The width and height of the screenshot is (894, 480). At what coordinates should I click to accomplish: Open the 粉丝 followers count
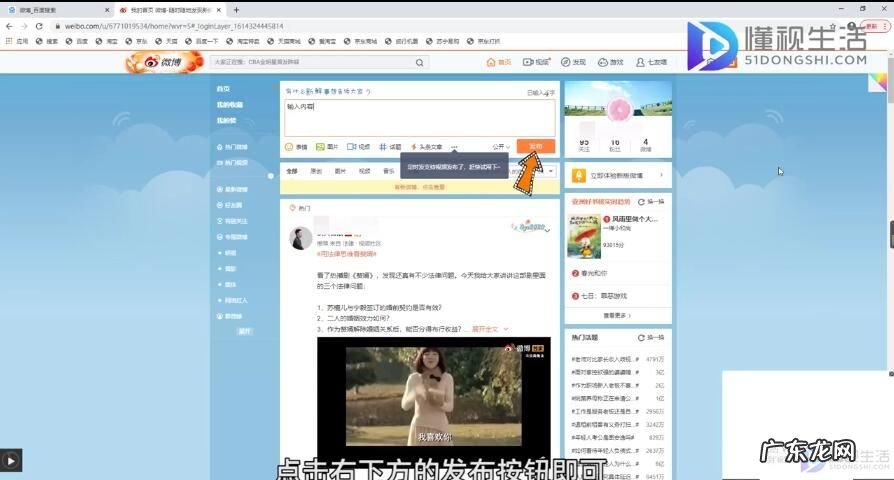coord(615,145)
